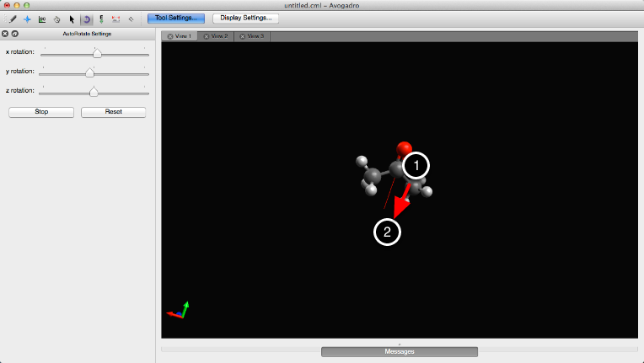Select the Manipulate hand tool
Screen dimensions: 644x363
pyautogui.click(x=56, y=18)
